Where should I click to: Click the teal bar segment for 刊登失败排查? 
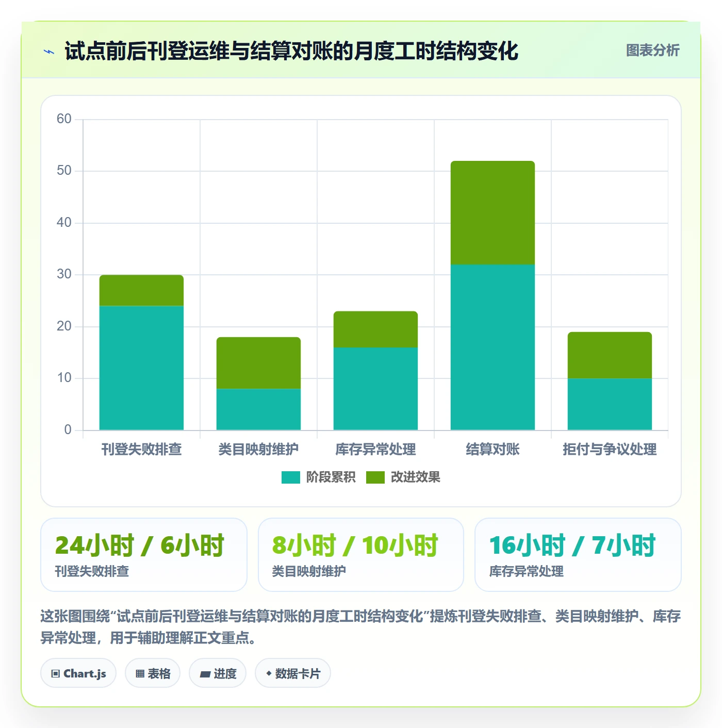[141, 368]
